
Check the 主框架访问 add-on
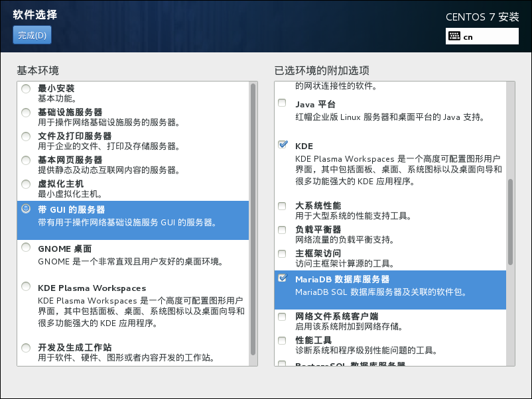(x=283, y=253)
